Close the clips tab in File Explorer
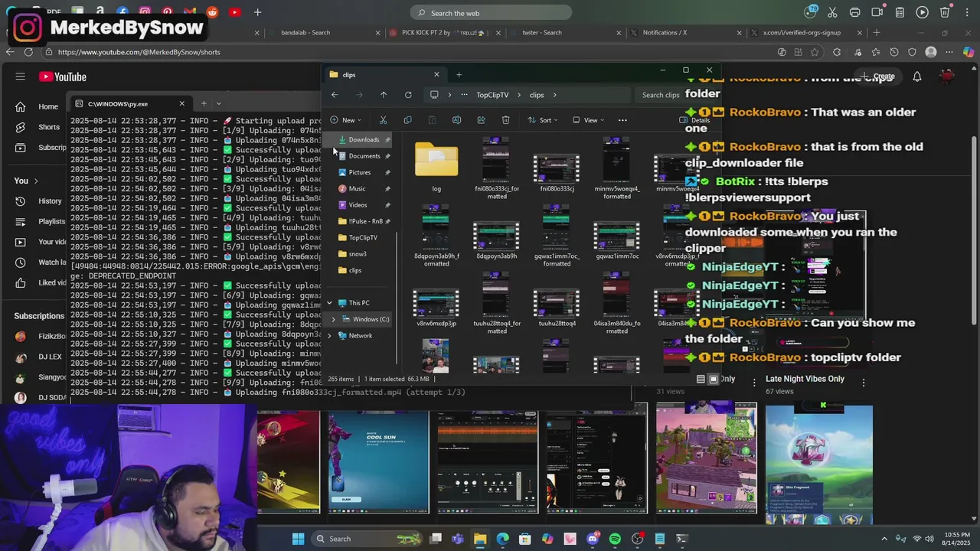Viewport: 980px width, 551px height. pos(436,74)
